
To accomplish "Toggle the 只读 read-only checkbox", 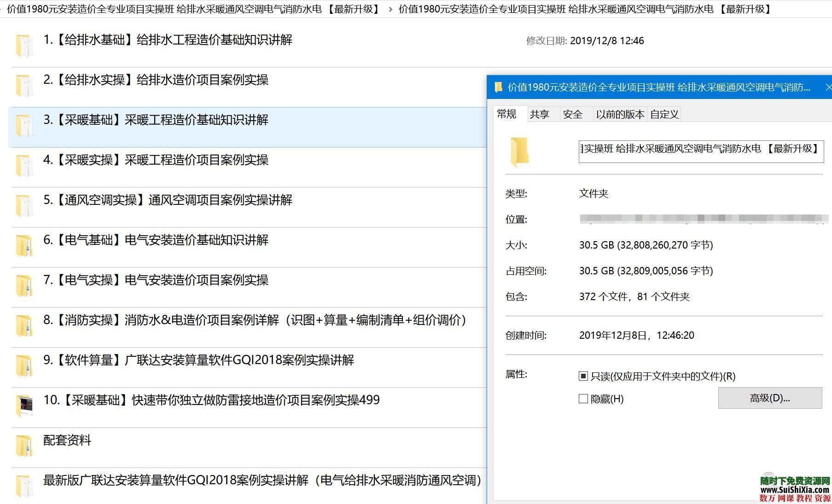I will pyautogui.click(x=584, y=376).
